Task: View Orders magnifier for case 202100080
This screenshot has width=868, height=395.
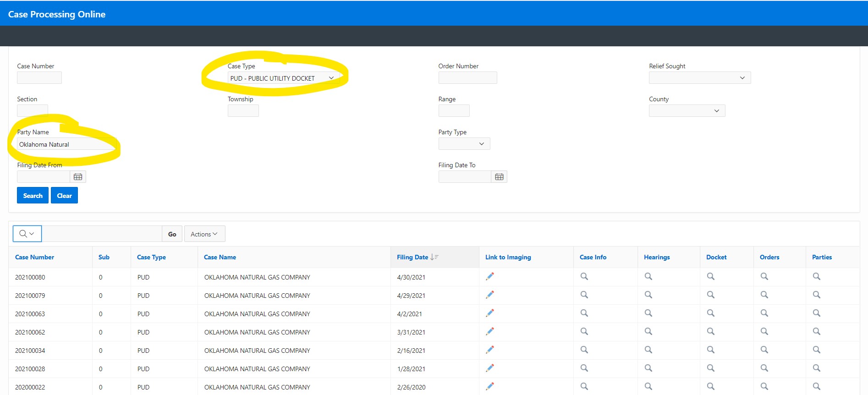Action: (764, 276)
